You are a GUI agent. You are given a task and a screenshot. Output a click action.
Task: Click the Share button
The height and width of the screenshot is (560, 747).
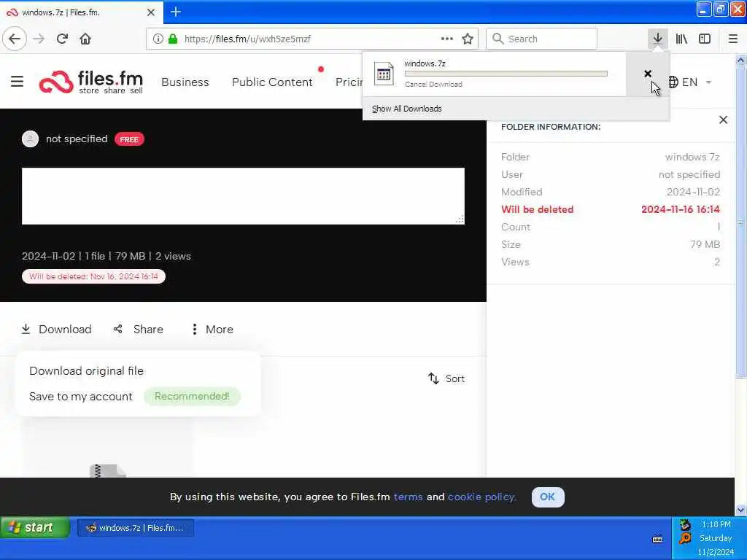138,330
